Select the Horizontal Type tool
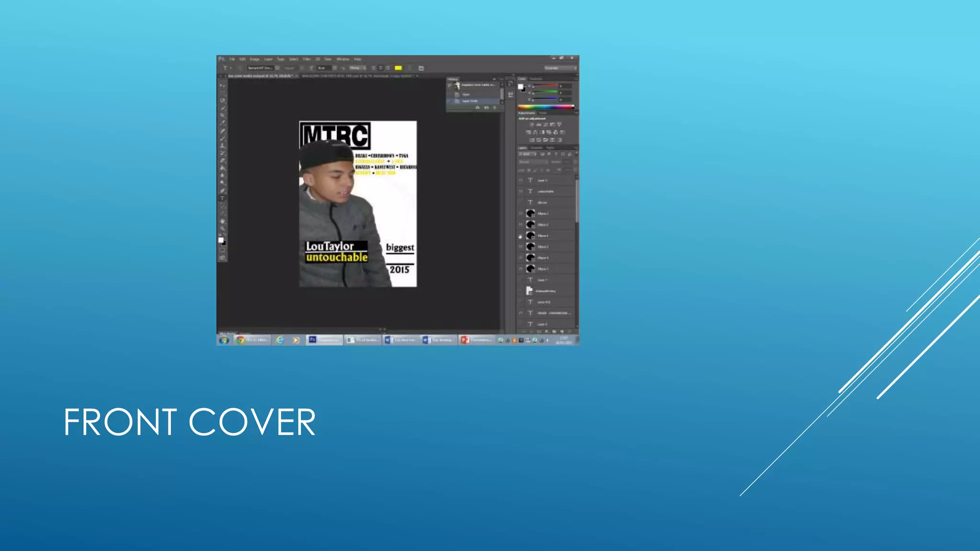This screenshot has height=551, width=980. [222, 198]
